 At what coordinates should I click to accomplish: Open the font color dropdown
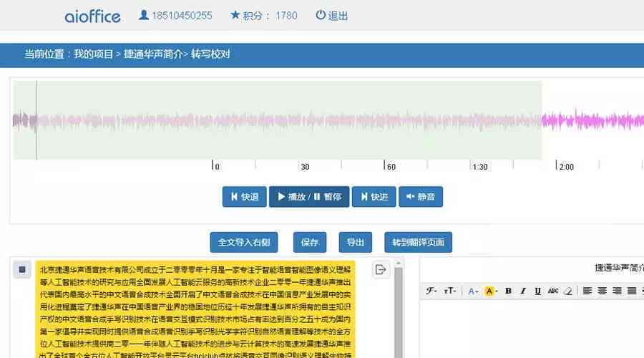[473, 291]
